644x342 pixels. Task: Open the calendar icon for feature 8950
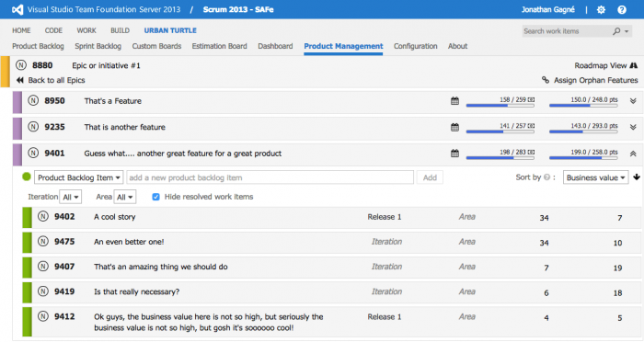tap(454, 101)
